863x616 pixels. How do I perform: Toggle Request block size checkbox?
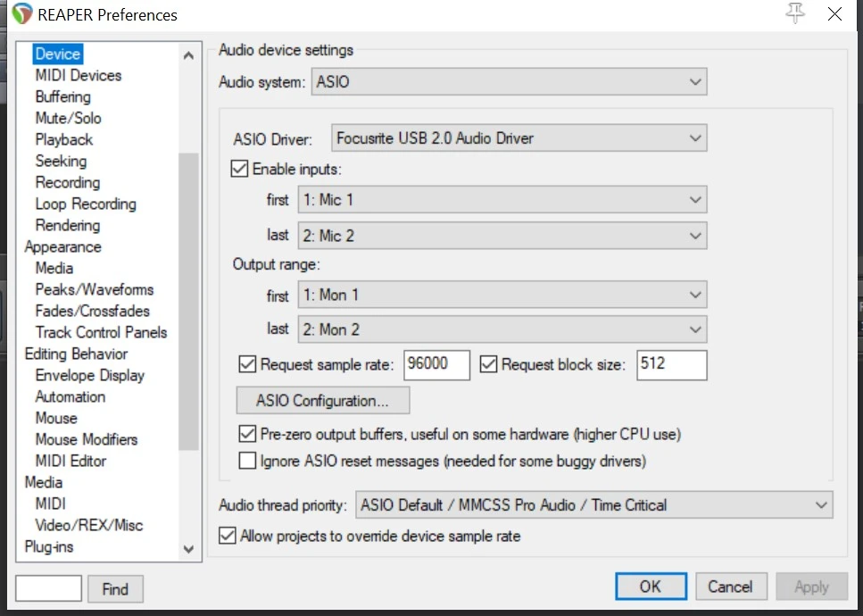coord(488,364)
